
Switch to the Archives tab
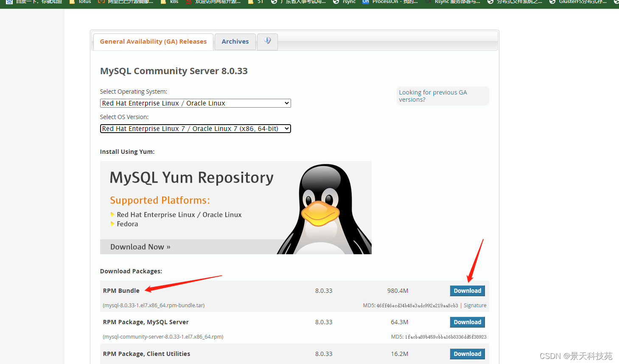tap(235, 42)
